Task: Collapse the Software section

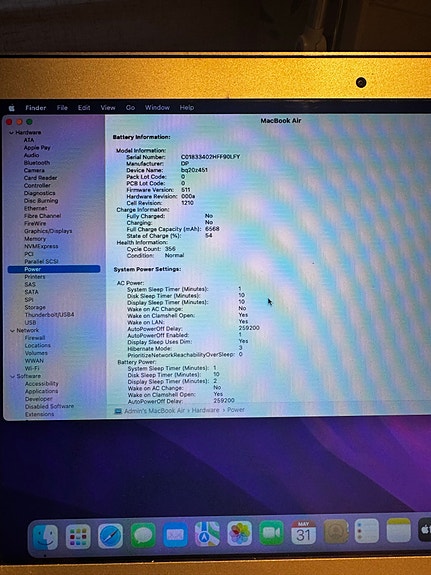Action: 12,376
